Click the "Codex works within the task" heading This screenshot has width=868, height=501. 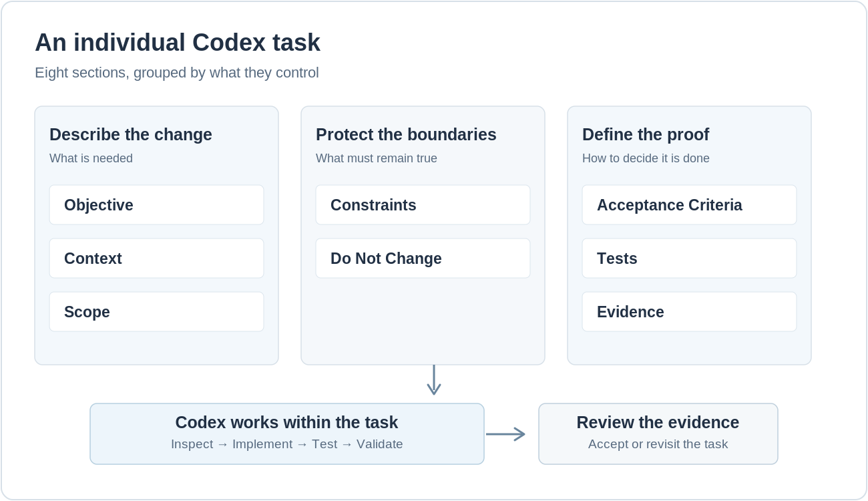tap(286, 422)
